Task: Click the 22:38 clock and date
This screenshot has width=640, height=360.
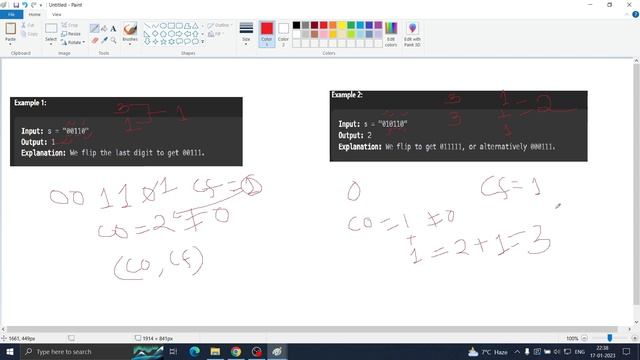Action: (x=602, y=351)
